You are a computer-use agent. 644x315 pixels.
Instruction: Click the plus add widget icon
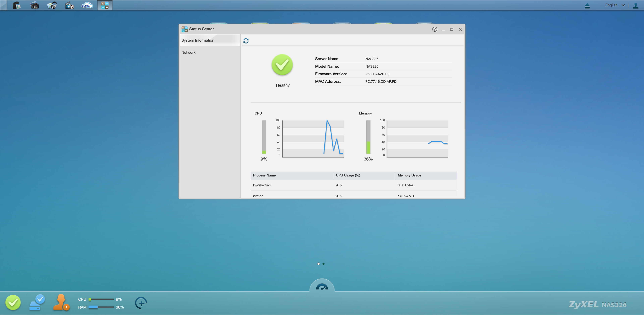click(141, 303)
